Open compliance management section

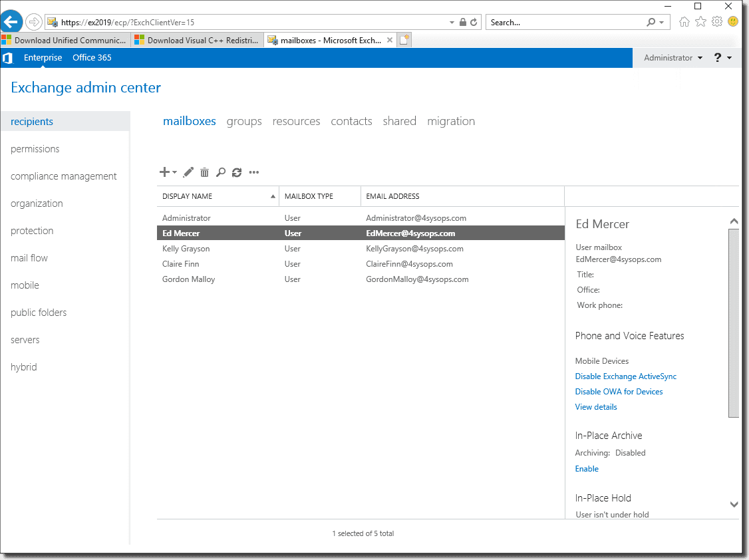click(64, 176)
